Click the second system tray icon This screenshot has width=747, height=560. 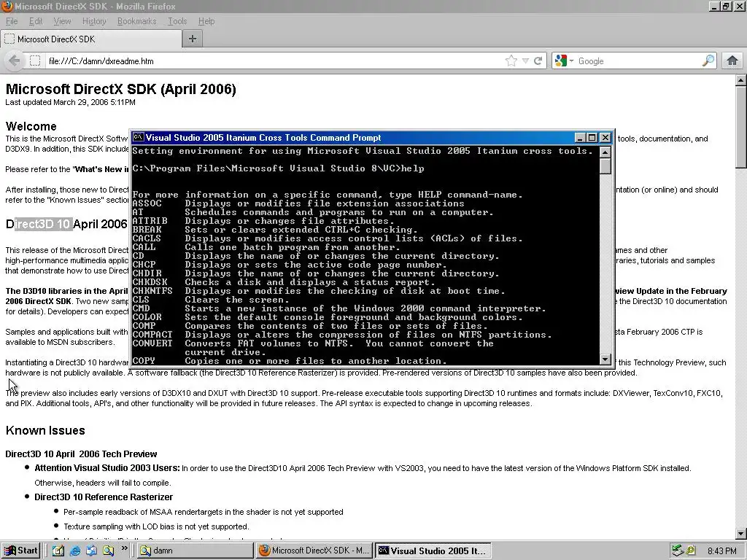tap(690, 551)
